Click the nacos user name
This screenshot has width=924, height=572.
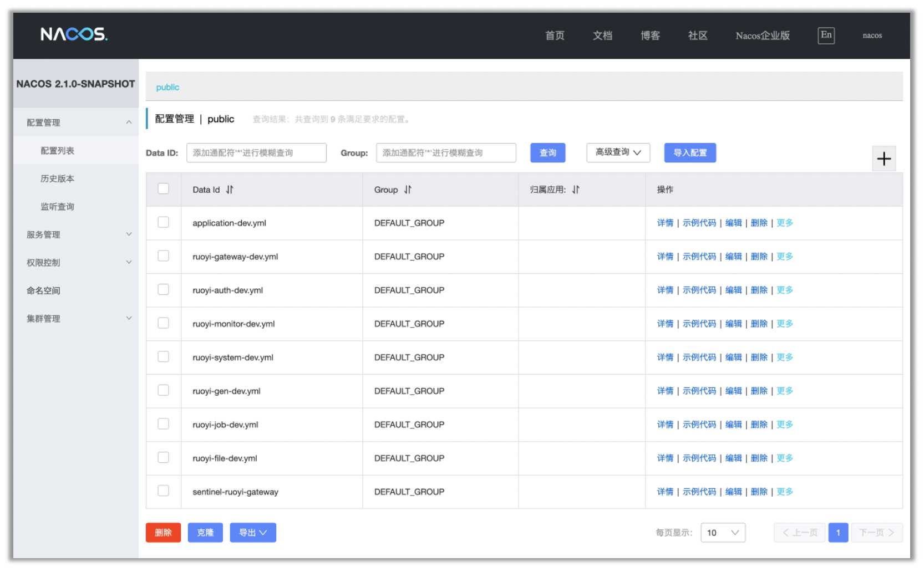(872, 35)
